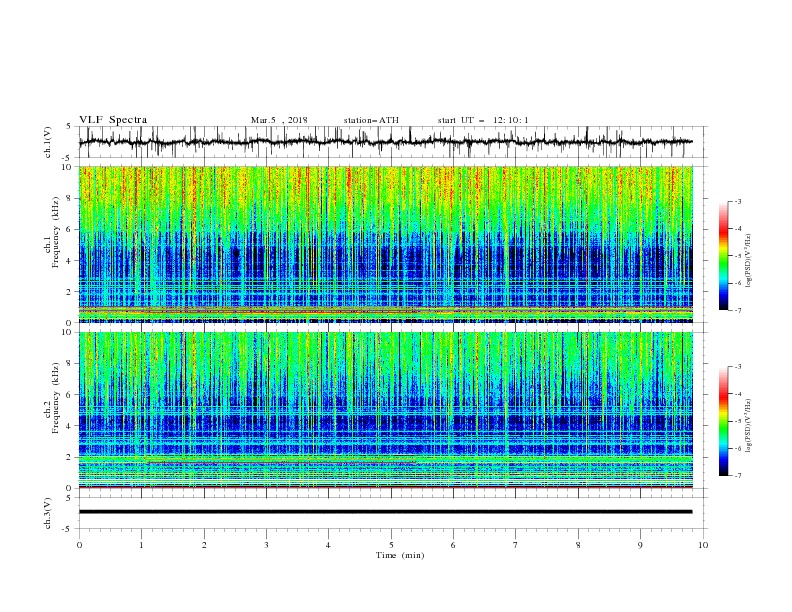The height and width of the screenshot is (612, 792).
Task: Select the date text "Mar.5 , 2018"
Action: [279, 120]
